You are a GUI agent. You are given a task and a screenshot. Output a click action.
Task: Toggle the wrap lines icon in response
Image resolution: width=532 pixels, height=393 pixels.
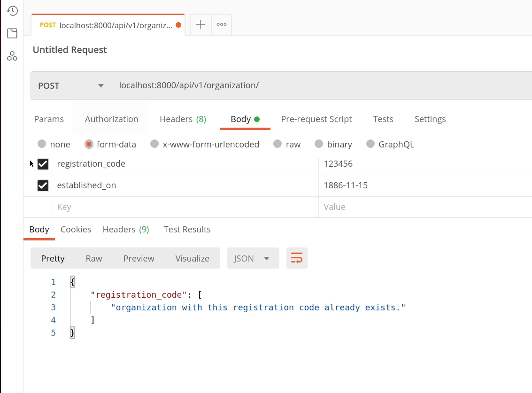point(297,258)
